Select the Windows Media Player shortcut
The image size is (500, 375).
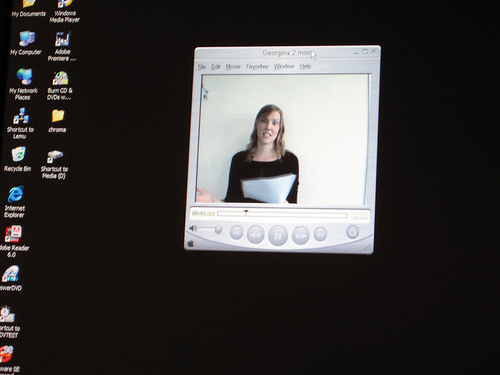tap(65, 12)
